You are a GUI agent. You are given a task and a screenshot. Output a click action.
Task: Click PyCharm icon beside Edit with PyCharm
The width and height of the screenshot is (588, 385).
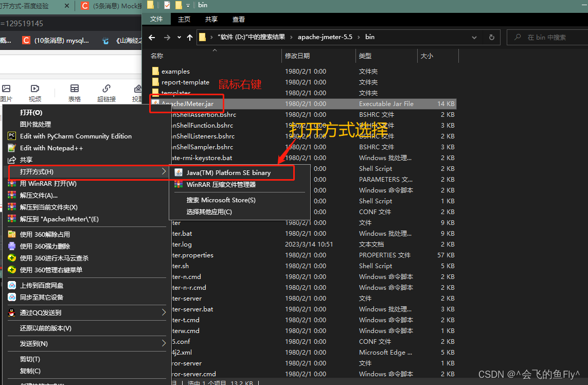(12, 136)
